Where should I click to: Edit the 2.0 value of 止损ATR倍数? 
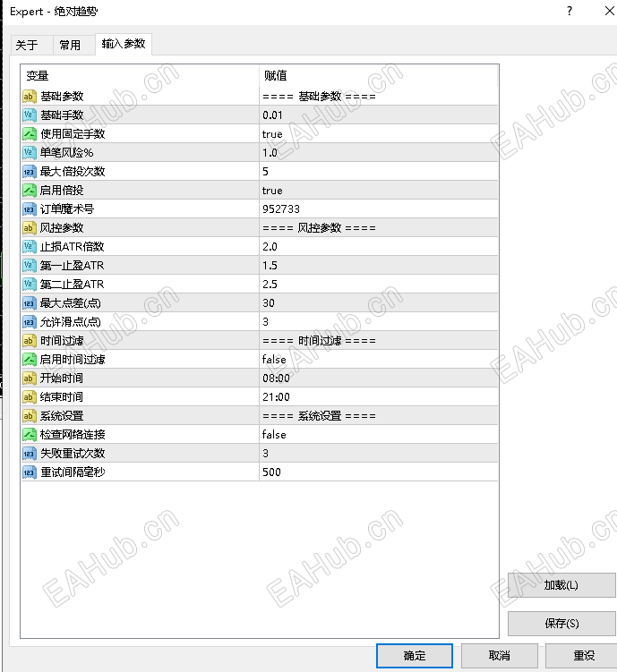pyautogui.click(x=379, y=246)
